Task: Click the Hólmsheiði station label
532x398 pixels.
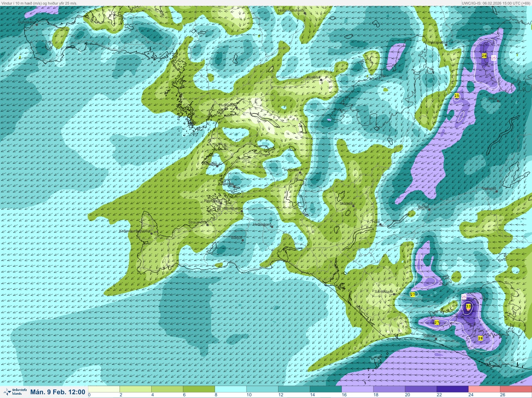Action: point(232,209)
